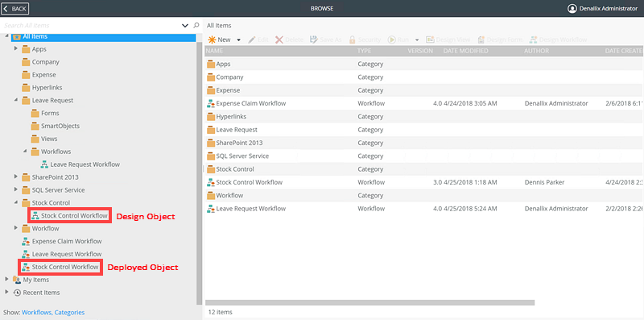Select the Views subfolder

(x=44, y=139)
